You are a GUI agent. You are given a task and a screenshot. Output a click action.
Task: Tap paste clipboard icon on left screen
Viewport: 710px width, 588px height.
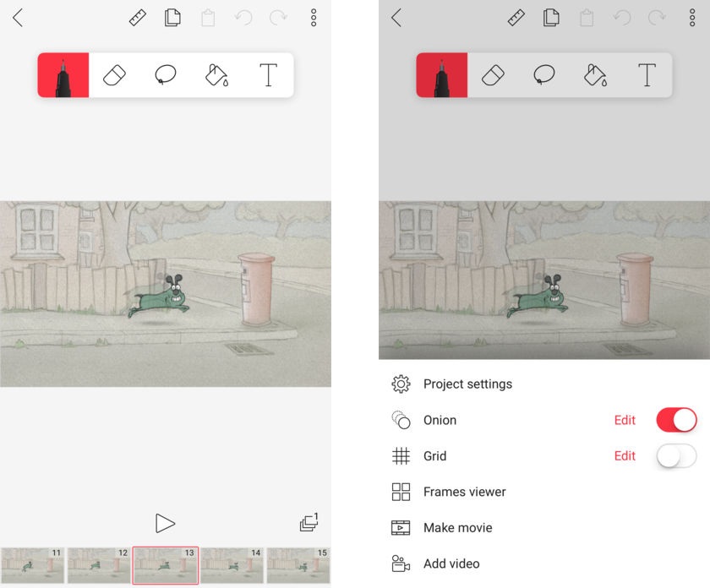click(x=208, y=18)
